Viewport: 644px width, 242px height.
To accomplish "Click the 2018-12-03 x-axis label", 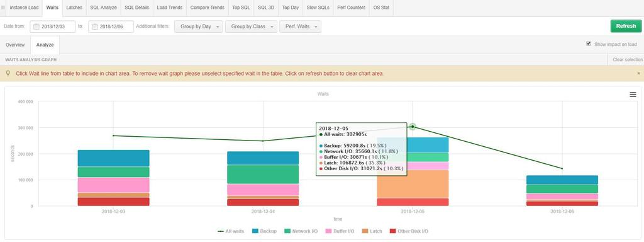I will pyautogui.click(x=113, y=211).
